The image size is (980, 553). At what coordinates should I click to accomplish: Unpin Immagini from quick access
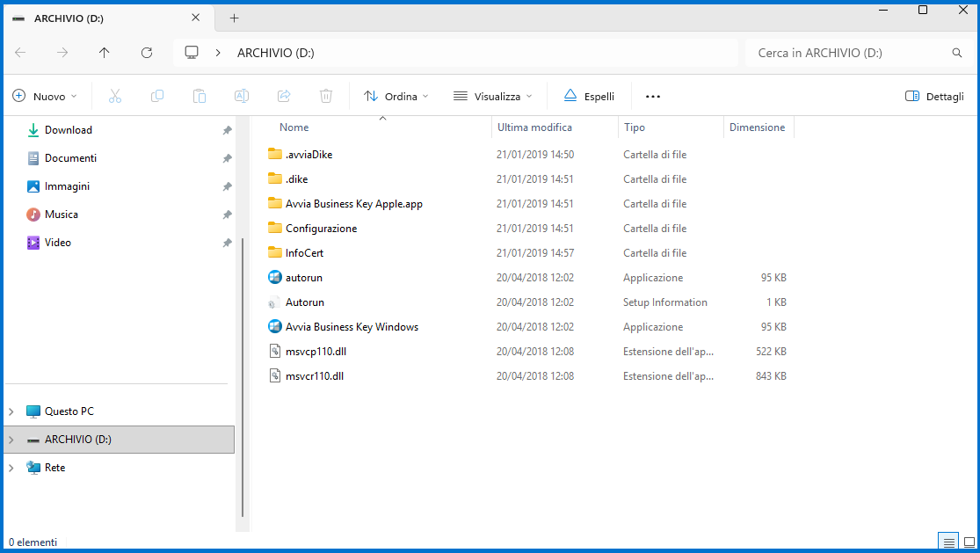[227, 186]
